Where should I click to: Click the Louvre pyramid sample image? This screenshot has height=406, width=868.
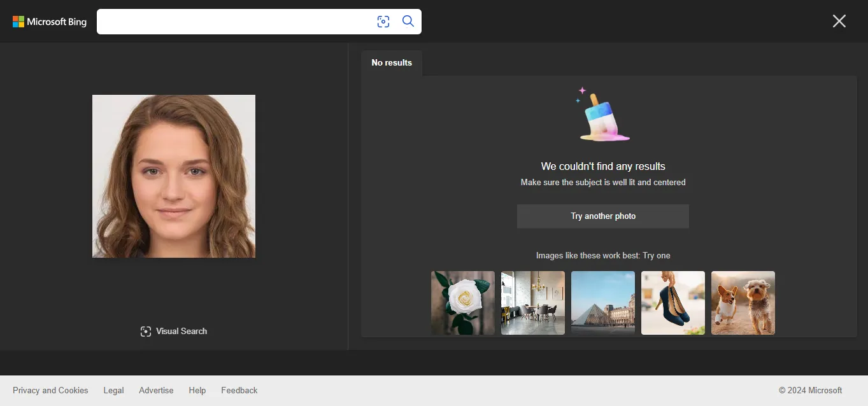point(602,303)
